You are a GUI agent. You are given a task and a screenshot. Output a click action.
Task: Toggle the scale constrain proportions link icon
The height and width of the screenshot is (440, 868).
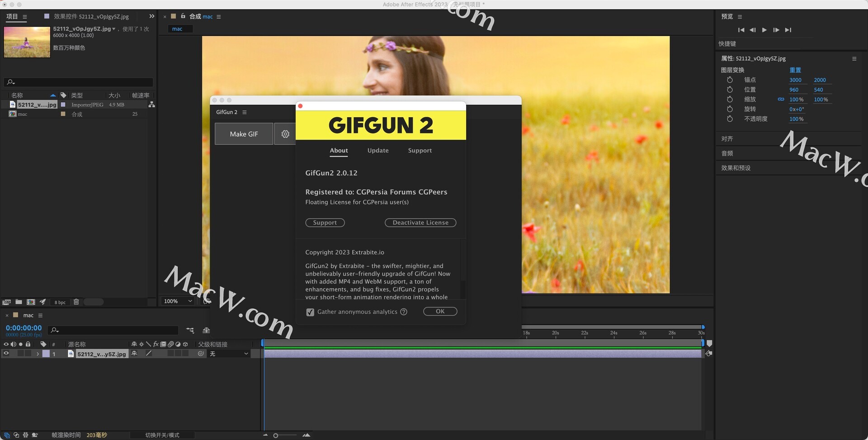click(781, 99)
